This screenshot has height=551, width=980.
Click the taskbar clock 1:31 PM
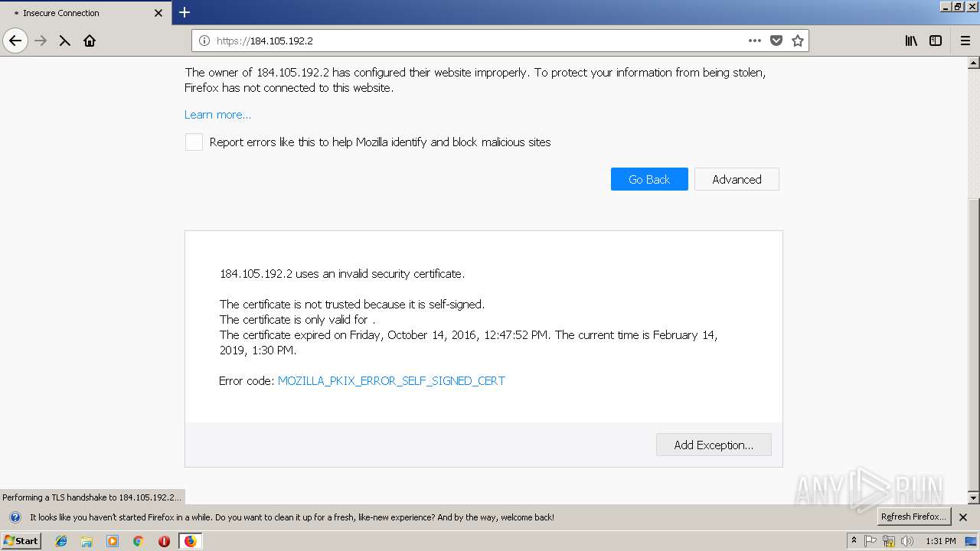pos(940,541)
